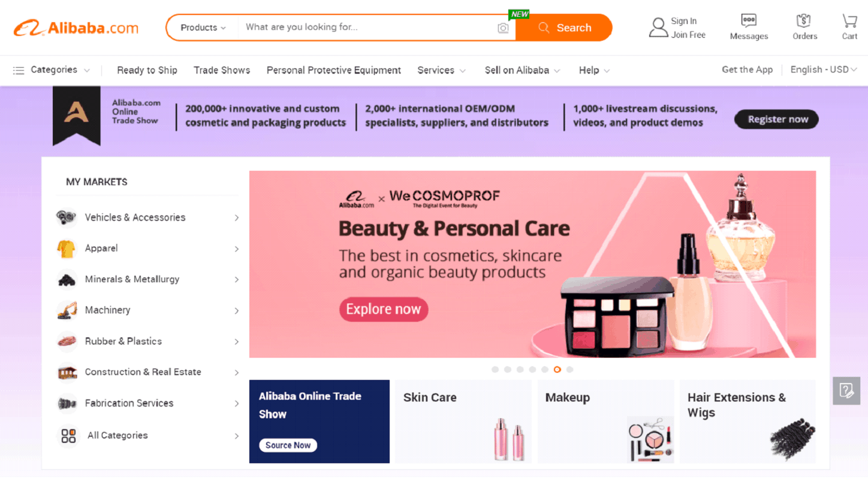The image size is (868, 489).
Task: Click the orange Search button
Action: [x=564, y=28]
